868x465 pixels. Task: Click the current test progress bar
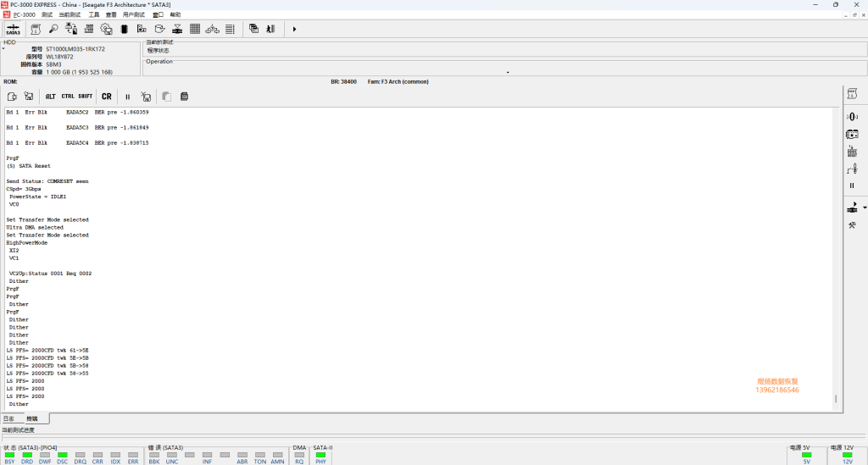click(x=434, y=437)
